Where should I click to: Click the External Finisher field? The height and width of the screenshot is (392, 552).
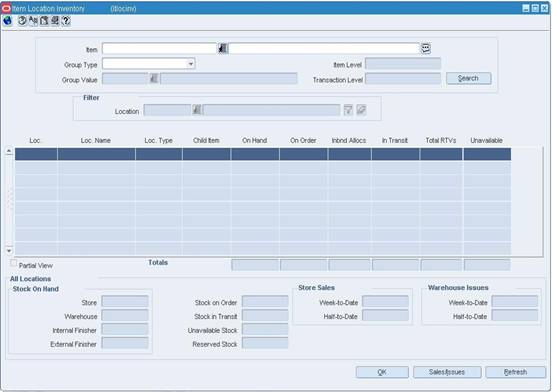click(125, 343)
